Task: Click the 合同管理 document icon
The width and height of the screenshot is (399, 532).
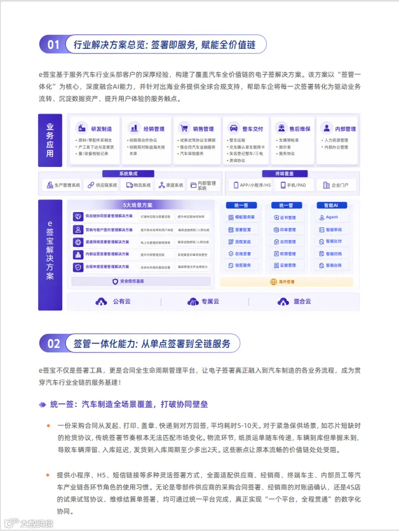Action: [276, 242]
